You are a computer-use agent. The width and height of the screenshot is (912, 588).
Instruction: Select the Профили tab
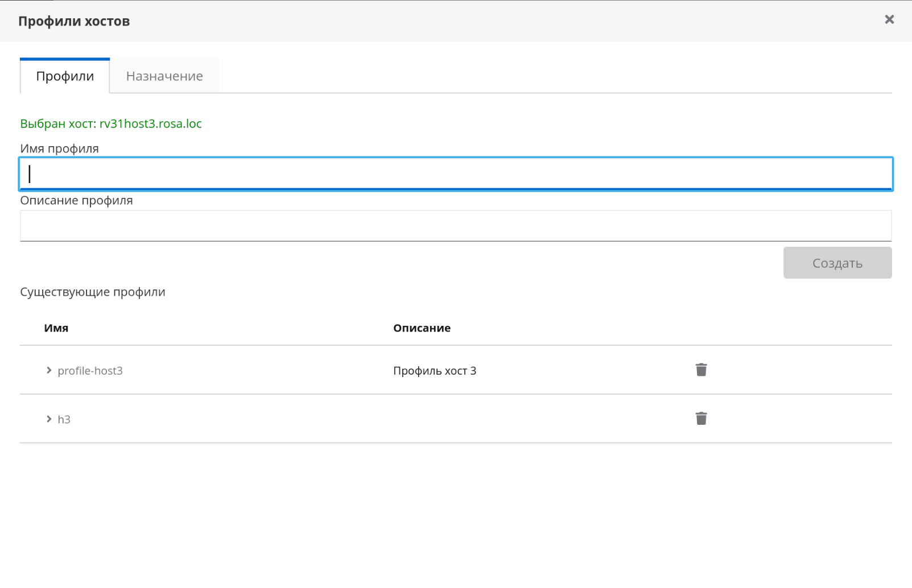(x=65, y=76)
